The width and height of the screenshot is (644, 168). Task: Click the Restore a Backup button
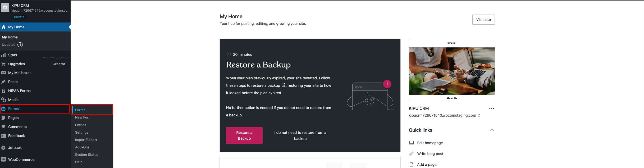coord(244,135)
